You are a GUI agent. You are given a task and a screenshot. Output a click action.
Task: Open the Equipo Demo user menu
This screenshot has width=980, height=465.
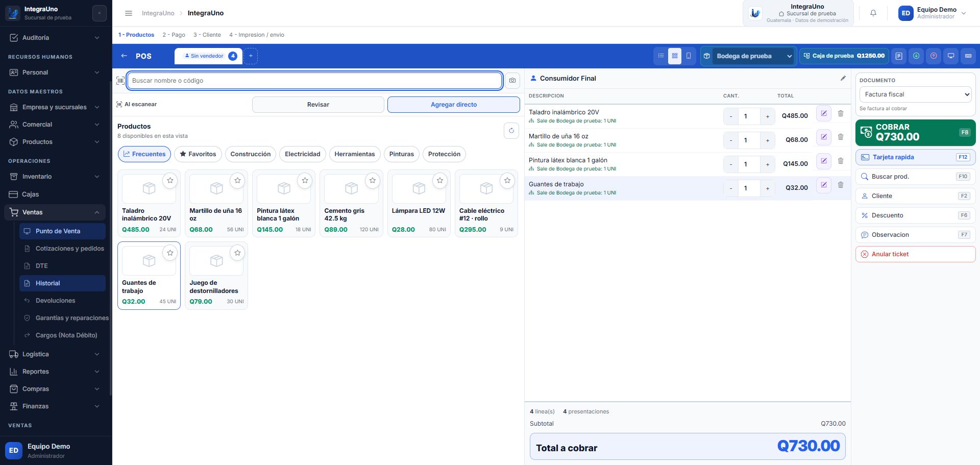pos(933,13)
